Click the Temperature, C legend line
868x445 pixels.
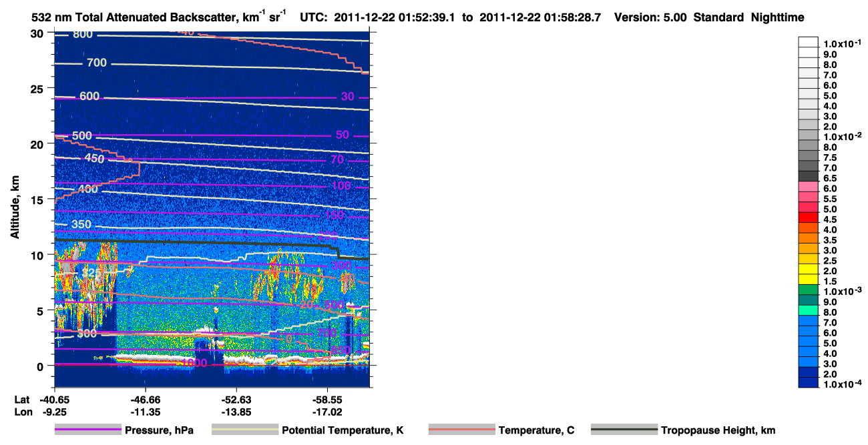pyautogui.click(x=461, y=430)
